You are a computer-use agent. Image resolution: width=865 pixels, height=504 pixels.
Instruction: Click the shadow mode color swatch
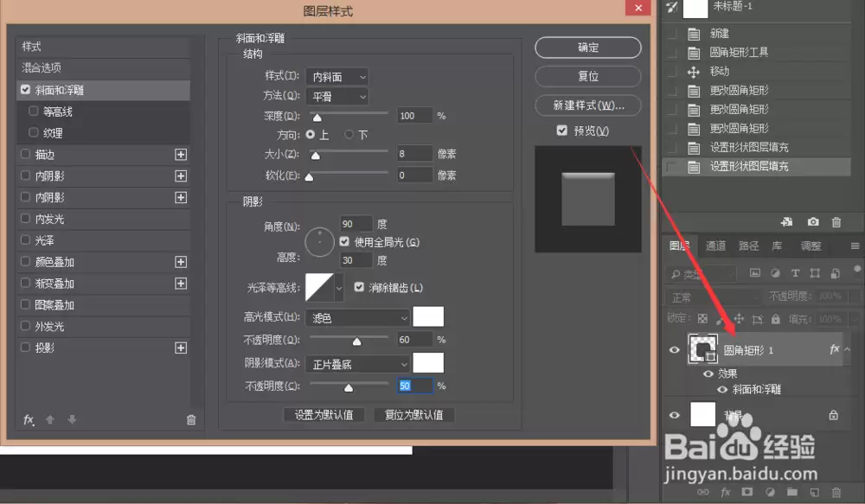428,363
